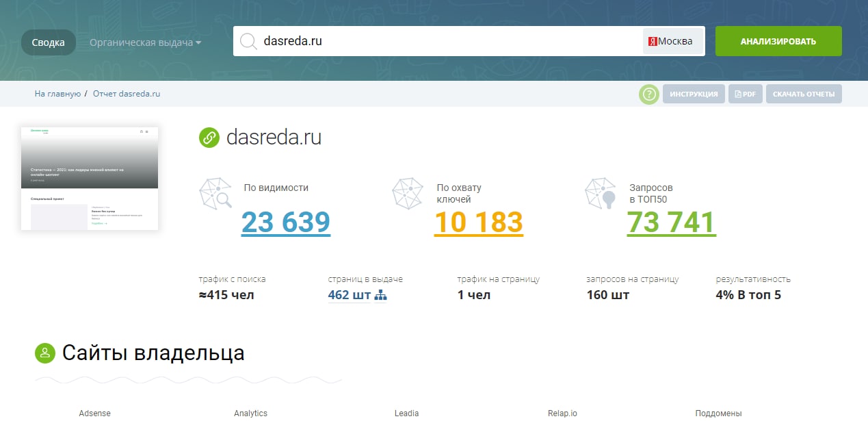Click the 160 шт queries per page value
868x421 pixels.
(x=608, y=296)
